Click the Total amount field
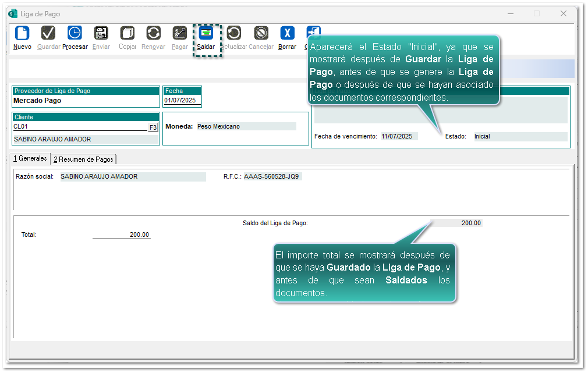Screen dimensions: 588x373 [x=121, y=235]
